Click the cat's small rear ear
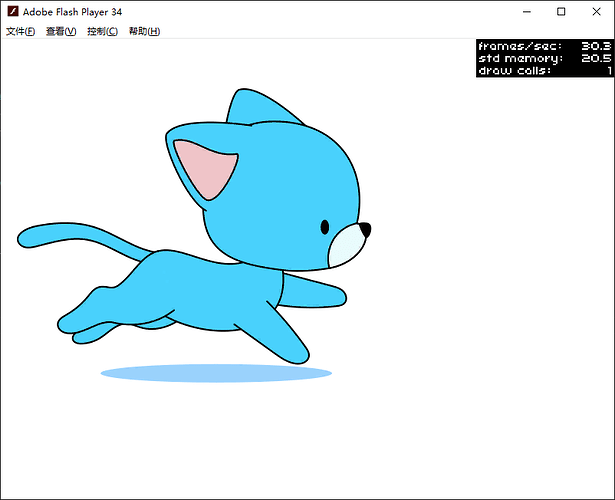This screenshot has height=500, width=615. tap(244, 107)
